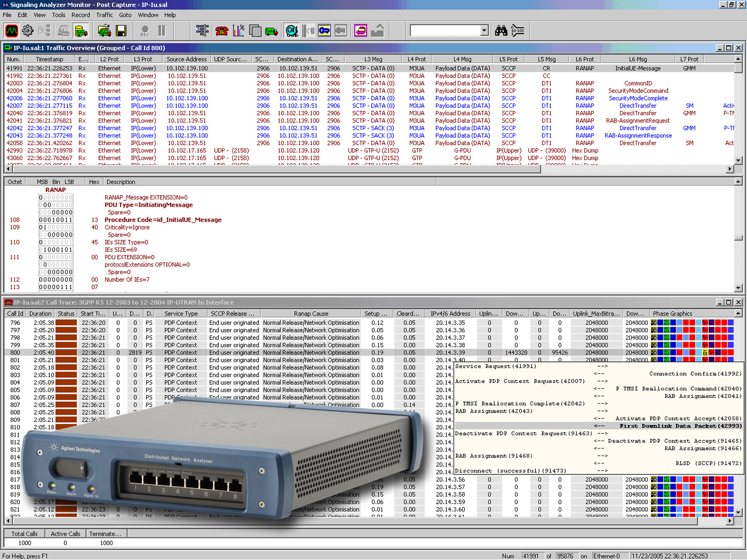Click the green data truck icon

click(271, 31)
